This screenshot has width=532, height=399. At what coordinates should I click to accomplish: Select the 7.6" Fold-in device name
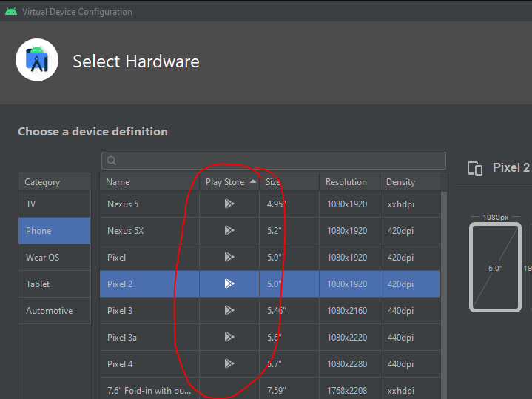pos(149,391)
